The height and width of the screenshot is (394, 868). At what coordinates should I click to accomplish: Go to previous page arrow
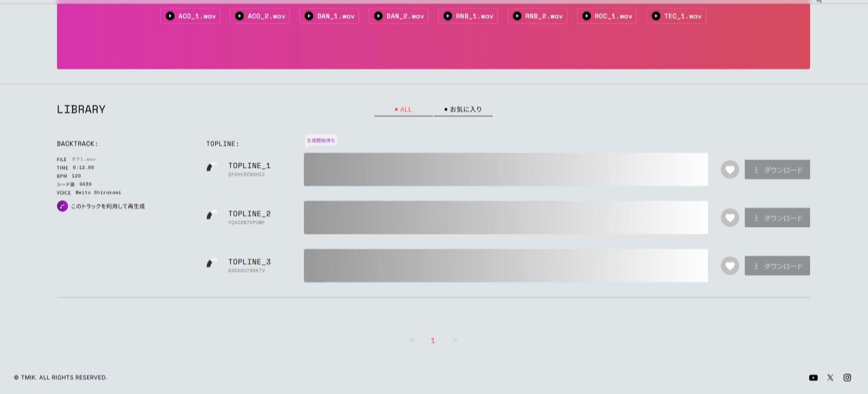411,340
